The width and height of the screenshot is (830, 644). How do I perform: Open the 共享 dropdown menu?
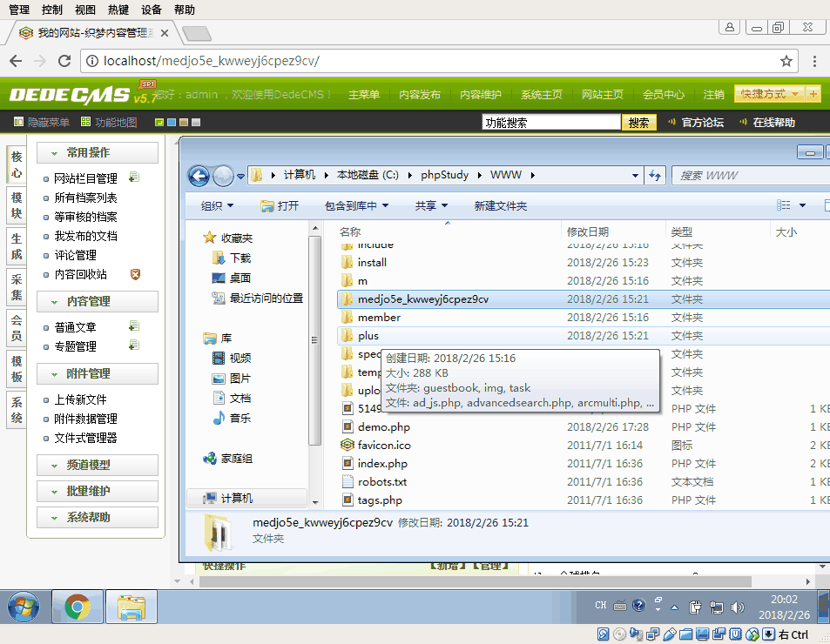pyautogui.click(x=431, y=205)
